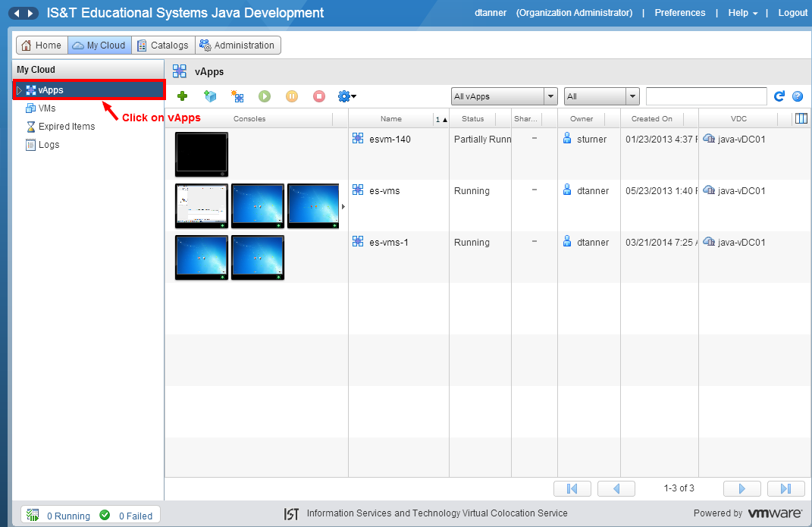812x527 pixels.
Task: Switch to the Catalogs tab
Action: pos(162,45)
